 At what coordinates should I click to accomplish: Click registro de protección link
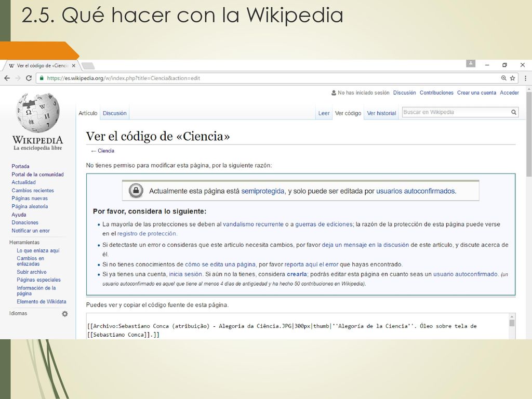[147, 233]
